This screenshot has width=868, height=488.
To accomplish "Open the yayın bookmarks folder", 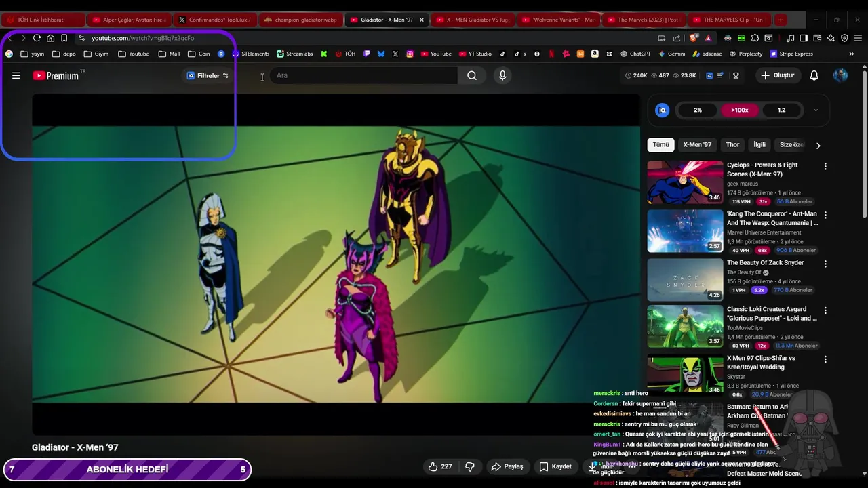I will 32,54.
